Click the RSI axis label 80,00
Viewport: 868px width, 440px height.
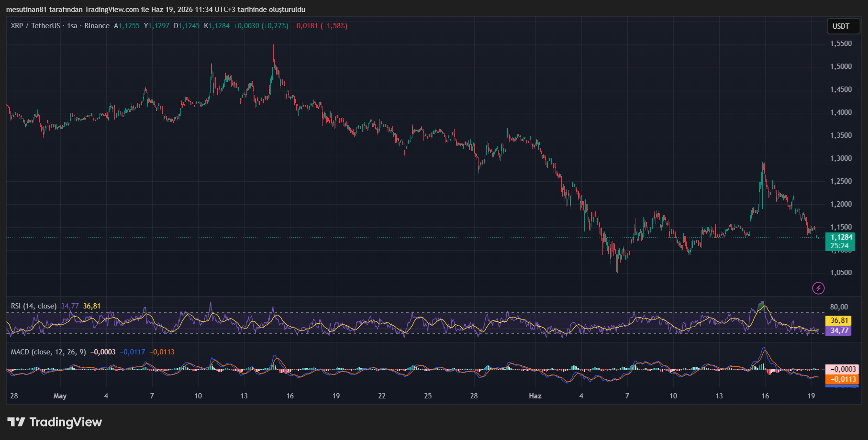[839, 307]
